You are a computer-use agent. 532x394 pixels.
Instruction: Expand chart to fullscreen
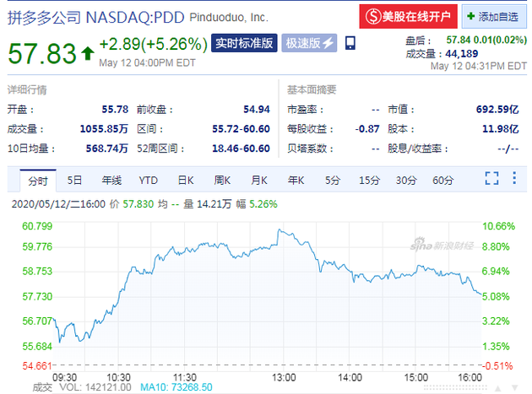tap(491, 178)
